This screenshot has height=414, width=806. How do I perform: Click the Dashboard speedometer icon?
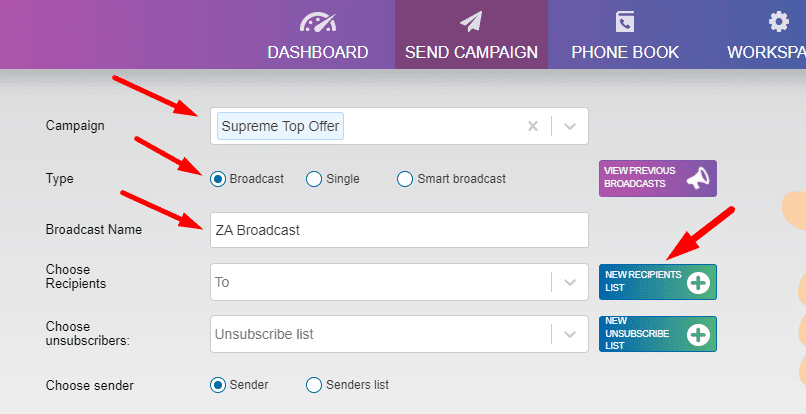tap(318, 22)
